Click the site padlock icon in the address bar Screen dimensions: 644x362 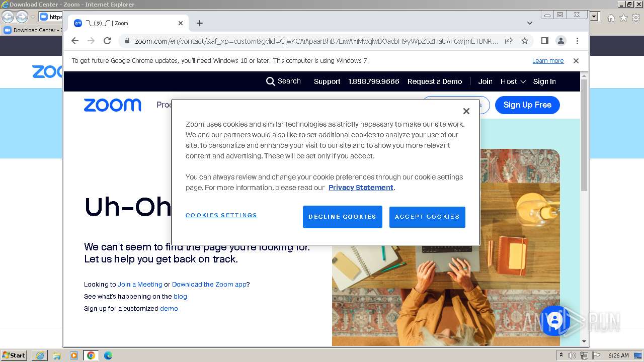[x=127, y=41]
